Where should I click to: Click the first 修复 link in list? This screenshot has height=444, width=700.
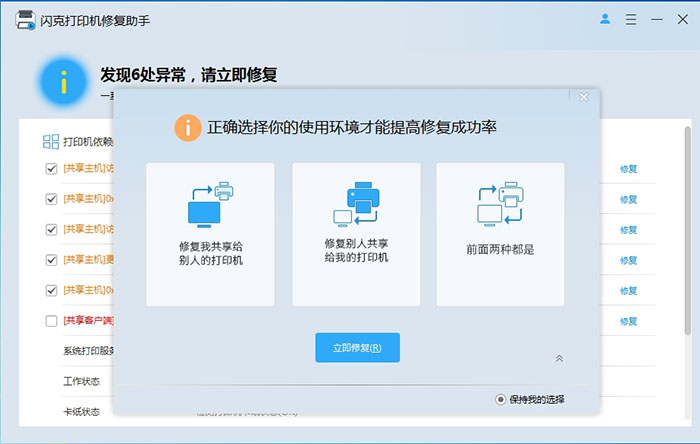(628, 169)
